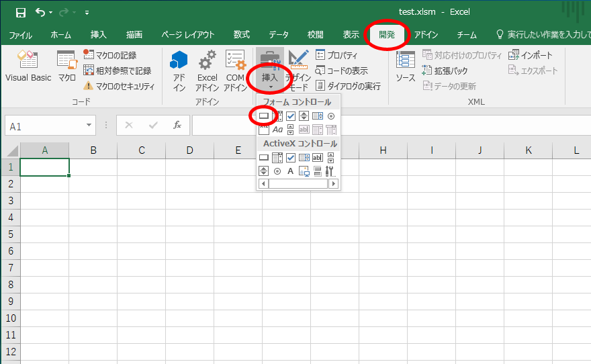The height and width of the screenshot is (364, 591).
Task: Insert an ActiveX scroll bar
Action: click(x=331, y=158)
